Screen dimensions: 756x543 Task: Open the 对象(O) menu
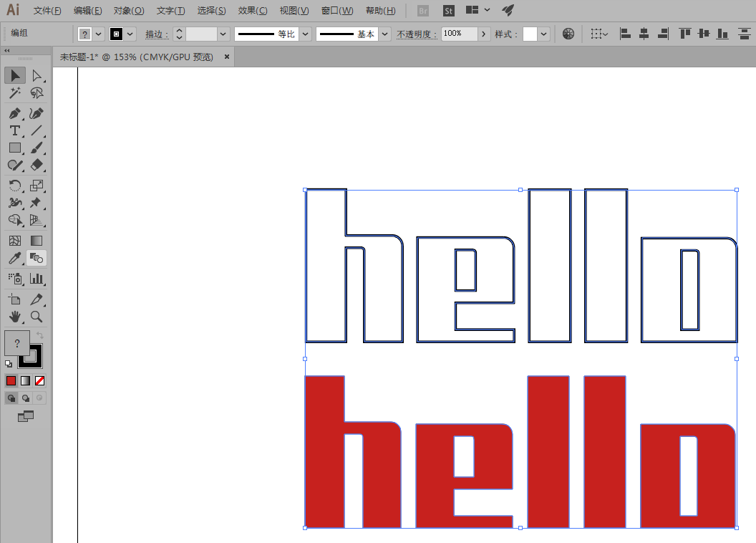[x=129, y=11]
